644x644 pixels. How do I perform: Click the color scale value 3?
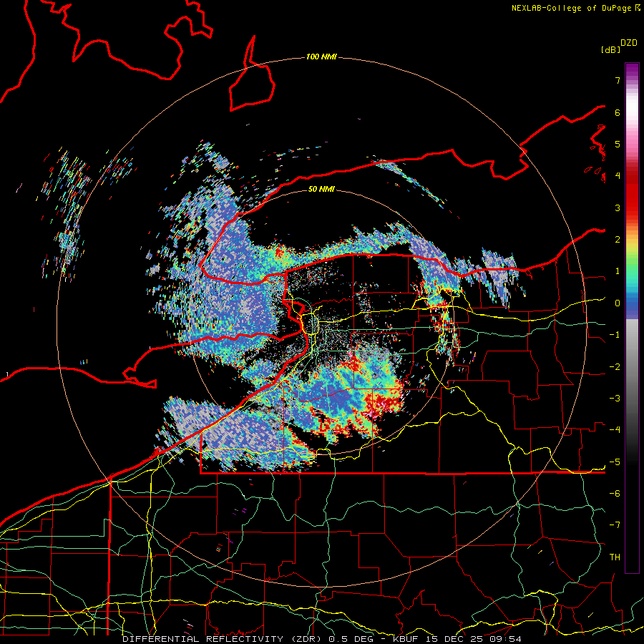(618, 208)
